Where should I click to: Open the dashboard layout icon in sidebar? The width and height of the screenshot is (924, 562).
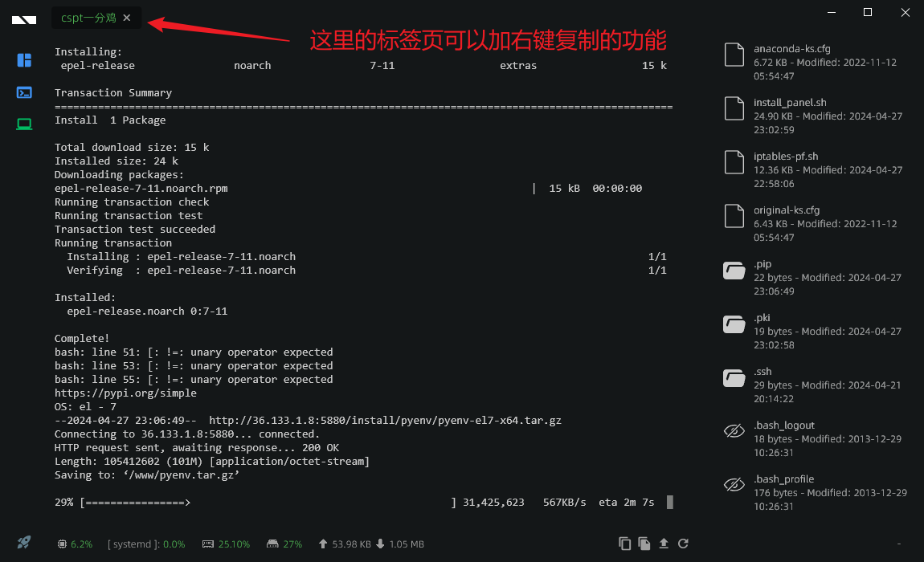pos(24,60)
